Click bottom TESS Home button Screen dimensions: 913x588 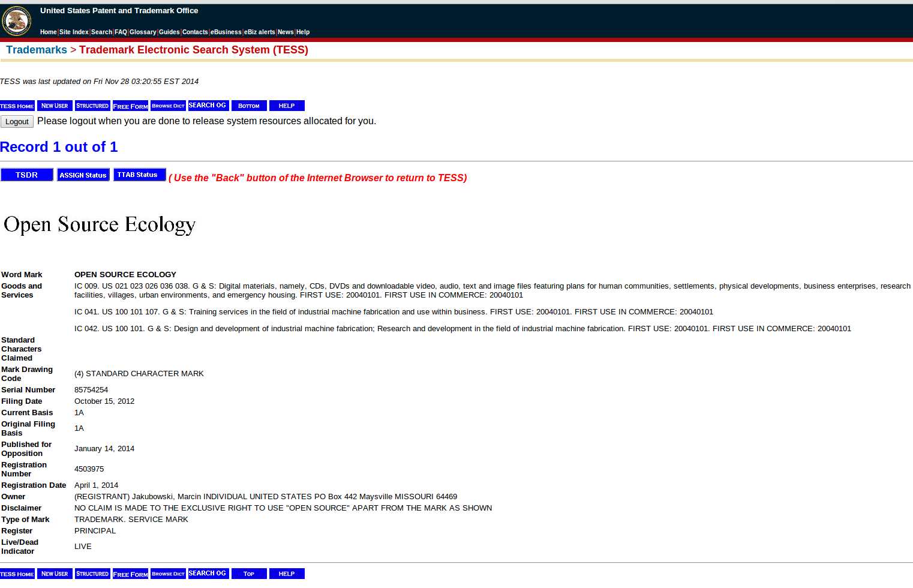[x=17, y=574]
